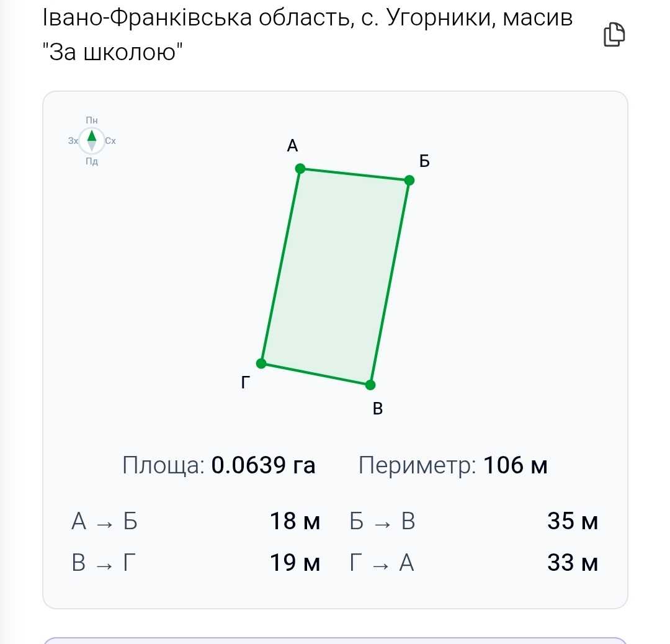Click the Пд label on the compass

[91, 161]
